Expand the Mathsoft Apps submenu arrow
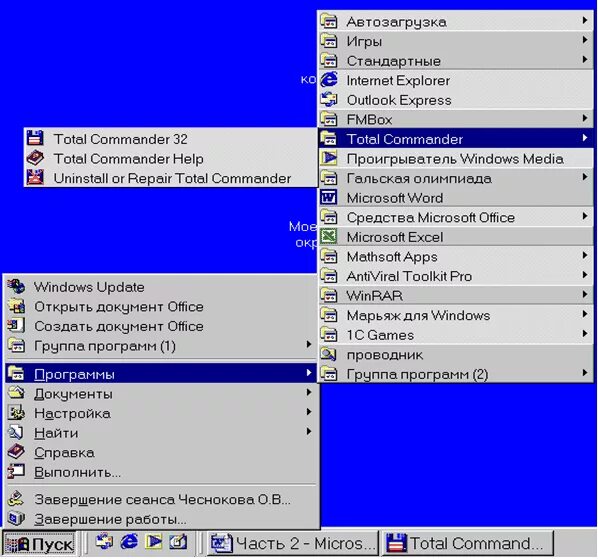Screen dimensions: 598x559 pyautogui.click(x=585, y=255)
